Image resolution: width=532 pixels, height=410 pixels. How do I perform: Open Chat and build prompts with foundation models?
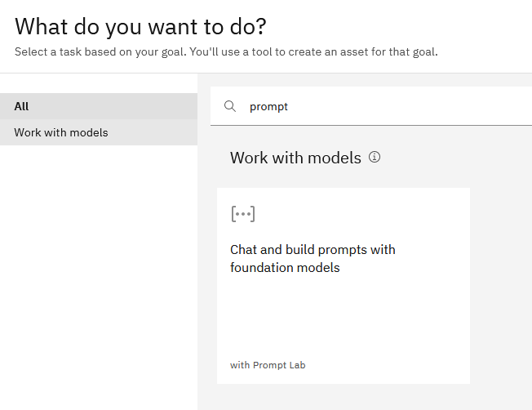(313, 250)
